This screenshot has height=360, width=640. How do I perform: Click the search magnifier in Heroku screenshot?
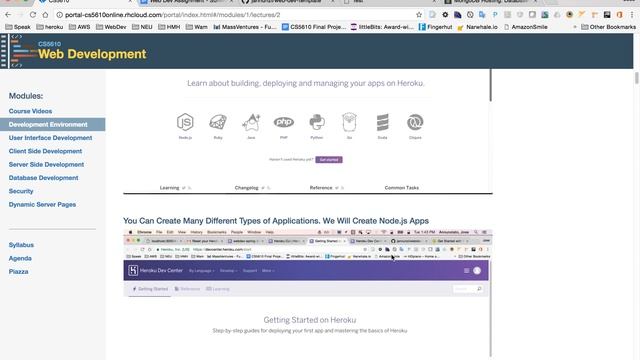click(x=479, y=289)
